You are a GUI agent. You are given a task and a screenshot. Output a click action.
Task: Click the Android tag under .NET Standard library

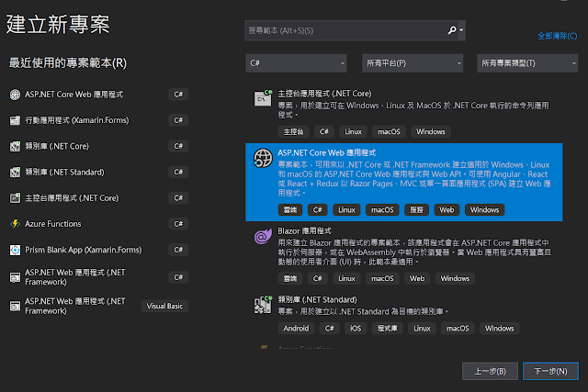pos(296,329)
